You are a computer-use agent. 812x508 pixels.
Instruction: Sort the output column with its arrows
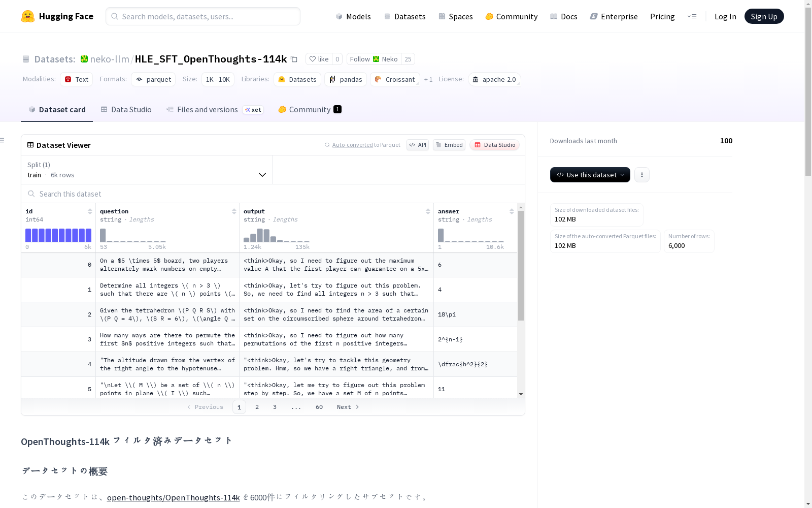428,211
